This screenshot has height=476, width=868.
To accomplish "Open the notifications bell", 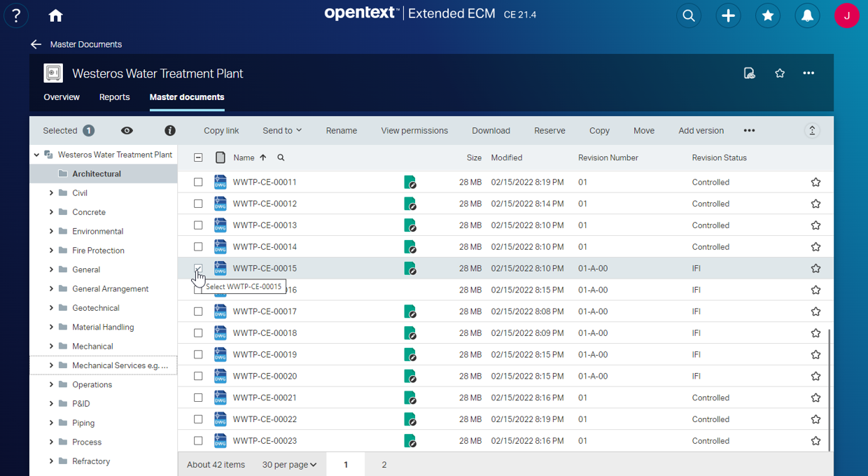I will 807,15.
